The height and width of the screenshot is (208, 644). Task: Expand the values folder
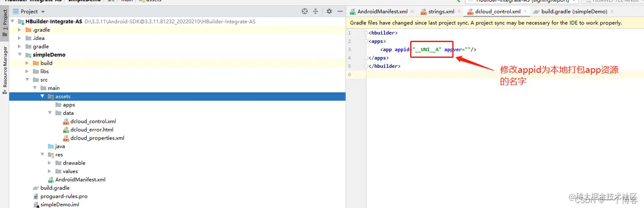[x=50, y=171]
